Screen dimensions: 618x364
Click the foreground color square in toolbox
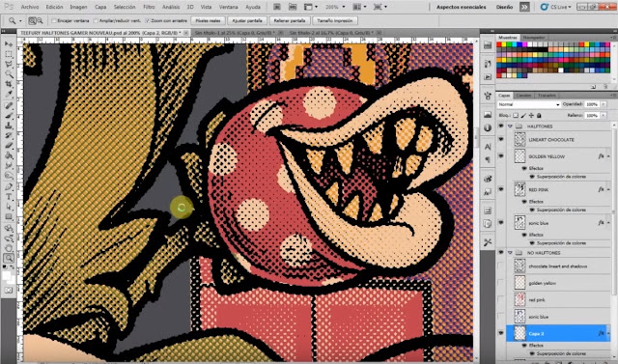7,275
